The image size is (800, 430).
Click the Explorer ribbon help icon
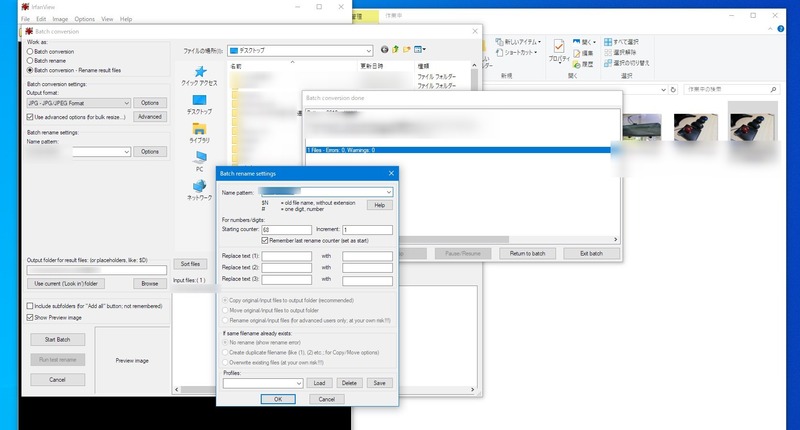(x=781, y=29)
